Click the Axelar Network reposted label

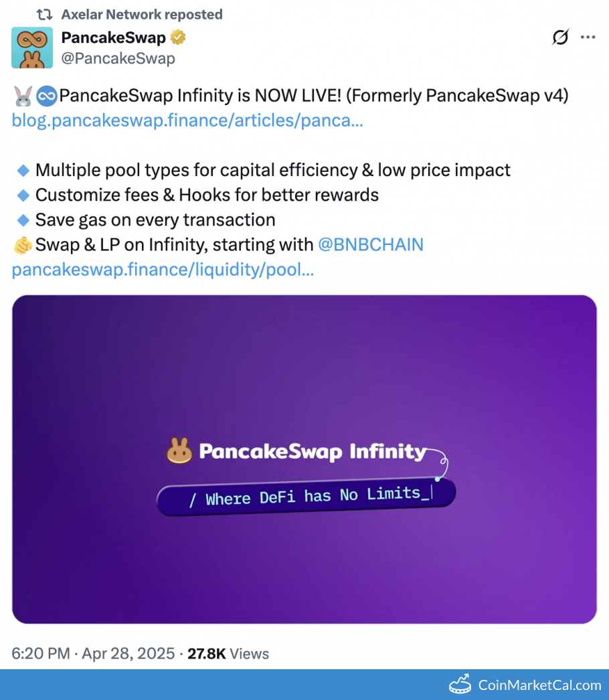142,15
